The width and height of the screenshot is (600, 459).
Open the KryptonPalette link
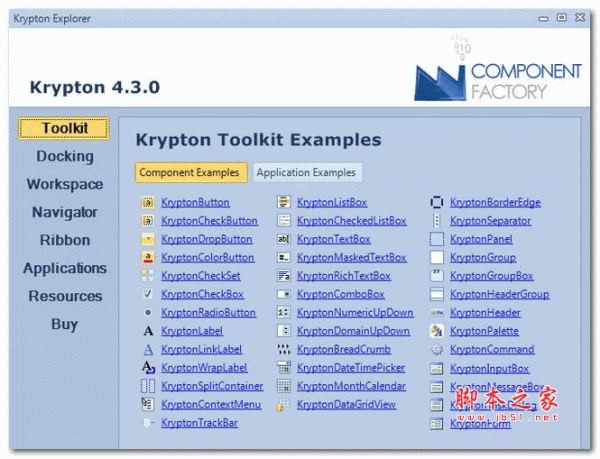point(484,331)
